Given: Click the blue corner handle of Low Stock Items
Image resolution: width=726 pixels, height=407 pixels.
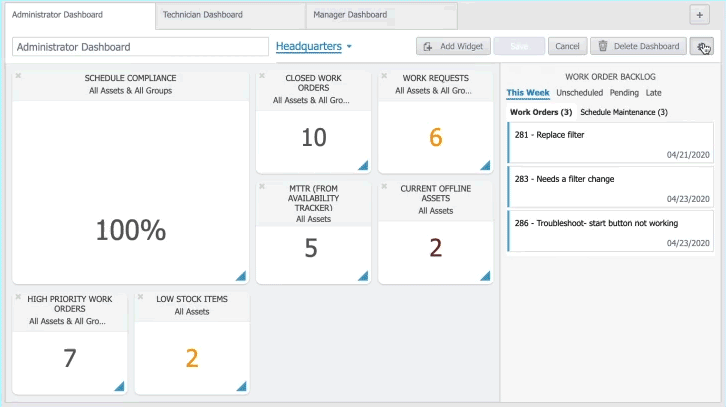Looking at the screenshot, I should pyautogui.click(x=242, y=387).
